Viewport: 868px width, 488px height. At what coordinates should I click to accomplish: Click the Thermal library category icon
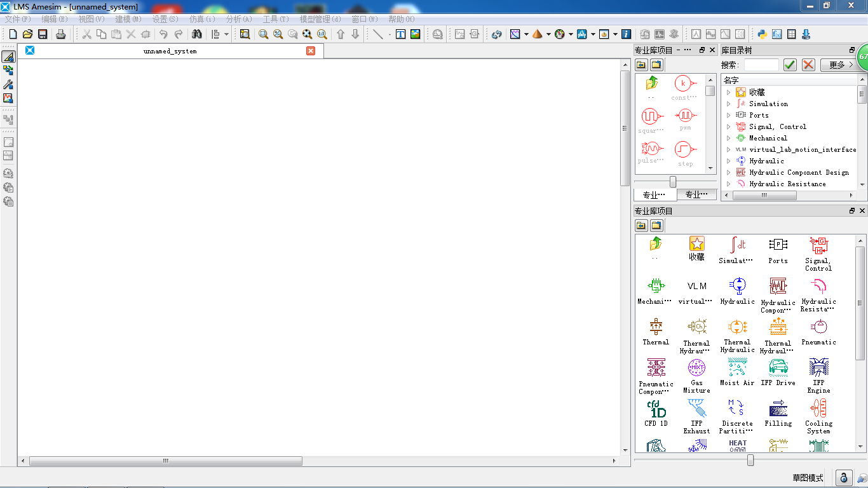pyautogui.click(x=656, y=327)
